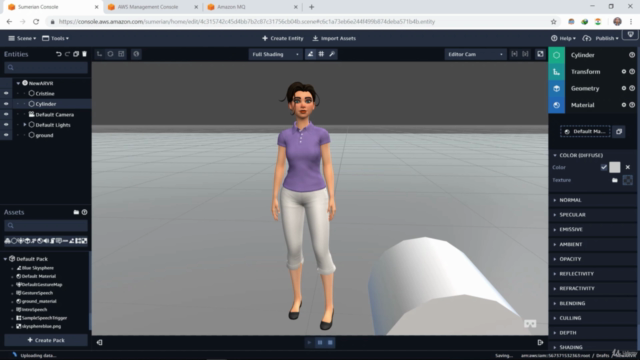The width and height of the screenshot is (640, 360).
Task: Click Create Pack button
Action: (x=46, y=340)
